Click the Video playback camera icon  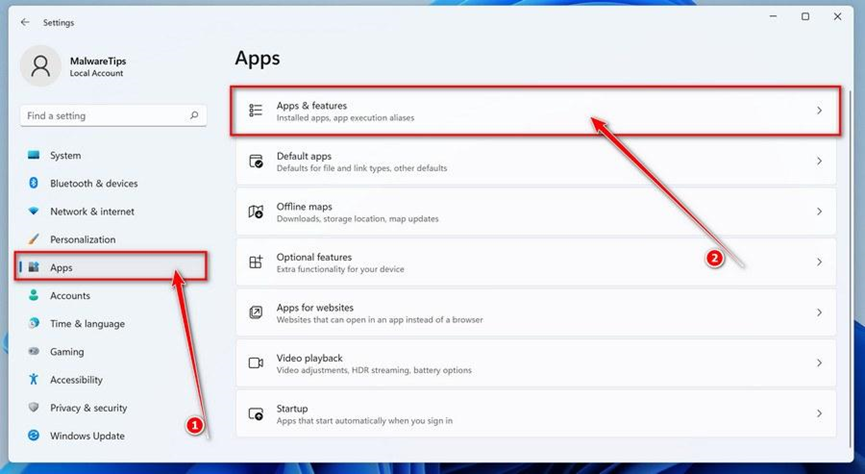pyautogui.click(x=256, y=363)
